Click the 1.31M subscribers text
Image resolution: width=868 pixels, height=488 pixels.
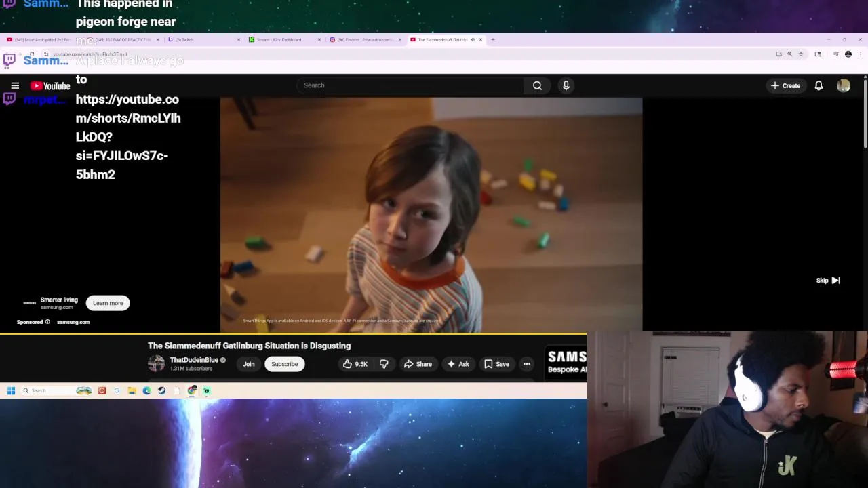[191, 369]
